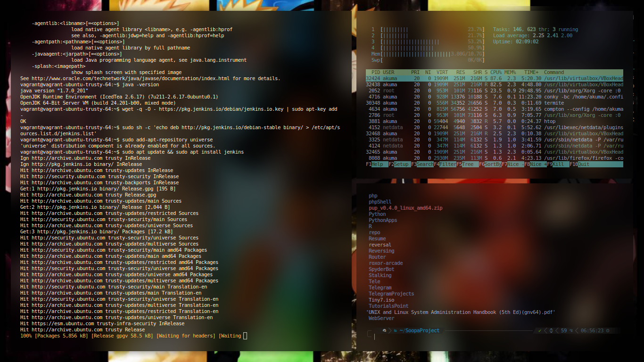Click the OS logo icon in shell prompt
Image resolution: width=644 pixels, height=362 pixels.
(x=385, y=331)
